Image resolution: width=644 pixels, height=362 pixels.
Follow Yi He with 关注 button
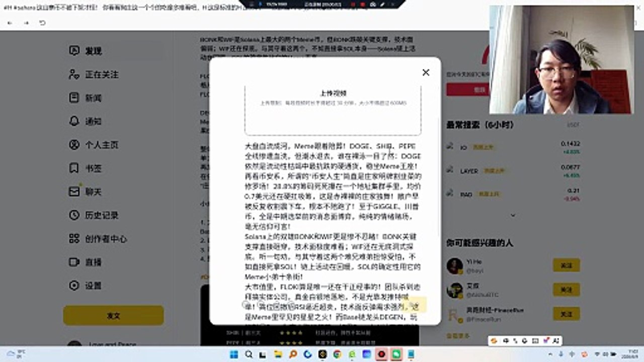click(x=566, y=265)
